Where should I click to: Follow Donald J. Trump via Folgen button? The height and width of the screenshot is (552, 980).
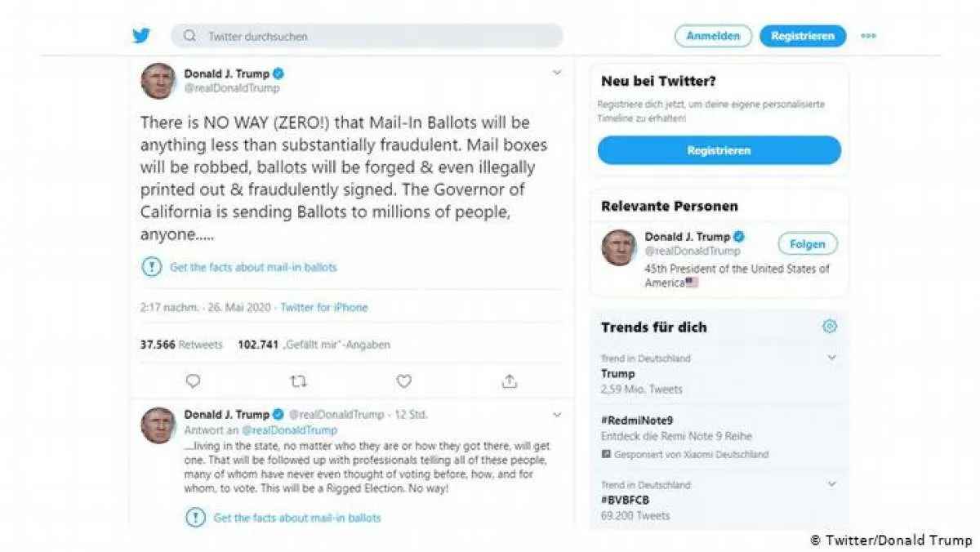[x=807, y=243]
